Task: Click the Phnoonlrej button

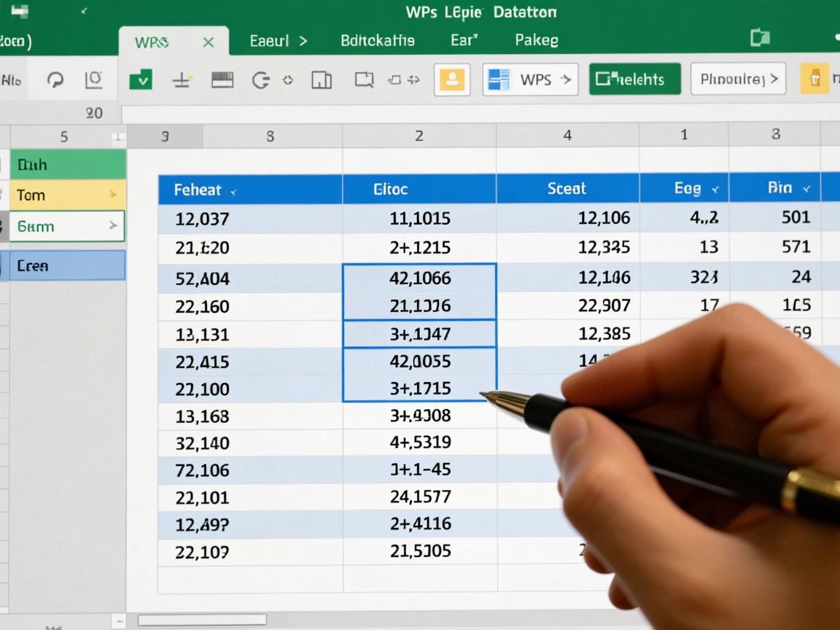Action: pos(738,79)
